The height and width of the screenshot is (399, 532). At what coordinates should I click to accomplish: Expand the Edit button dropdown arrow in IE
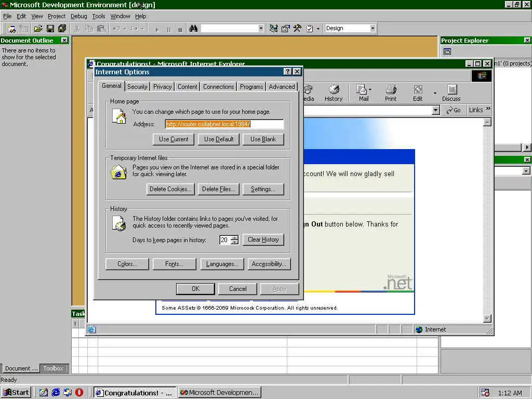click(x=435, y=93)
